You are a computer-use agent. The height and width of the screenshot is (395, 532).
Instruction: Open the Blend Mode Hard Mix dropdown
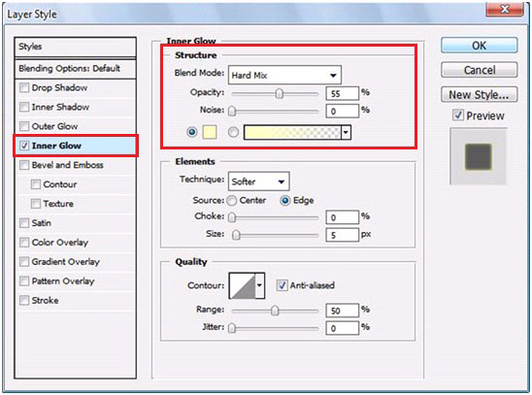(284, 75)
